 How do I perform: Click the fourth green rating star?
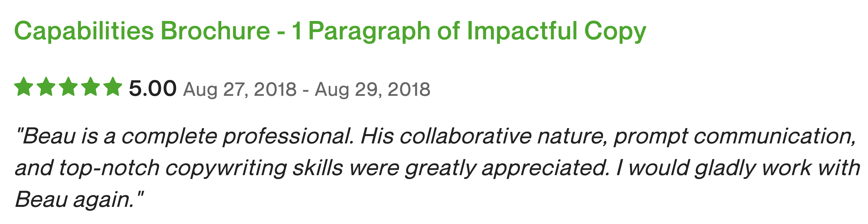(x=91, y=87)
